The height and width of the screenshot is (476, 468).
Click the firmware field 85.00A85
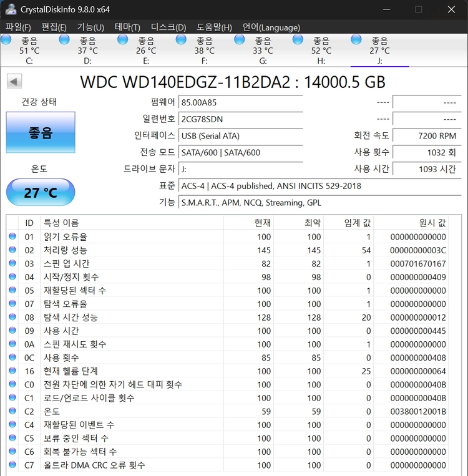240,102
